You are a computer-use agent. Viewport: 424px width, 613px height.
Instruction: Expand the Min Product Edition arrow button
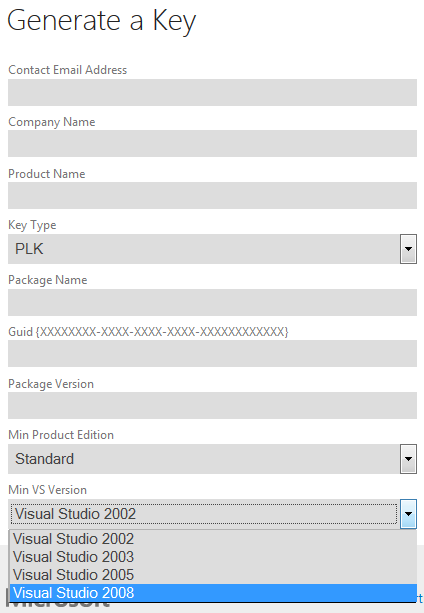(408, 459)
